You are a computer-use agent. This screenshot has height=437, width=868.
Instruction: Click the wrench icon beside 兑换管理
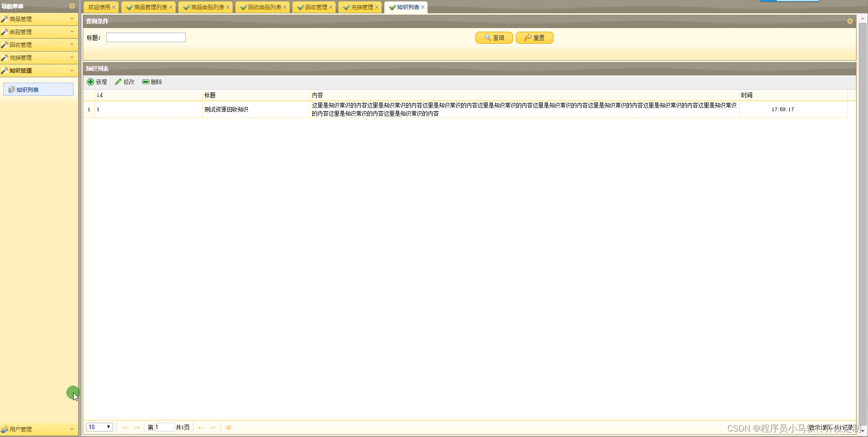click(x=5, y=57)
